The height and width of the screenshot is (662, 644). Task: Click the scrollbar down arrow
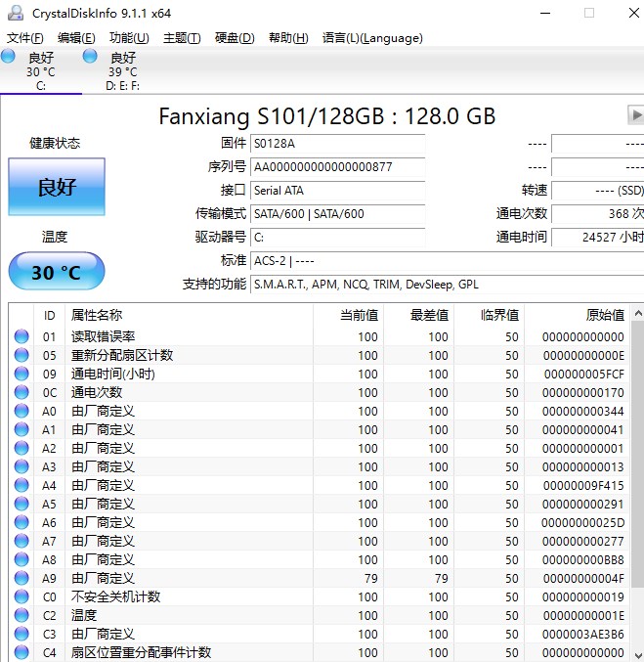click(638, 655)
